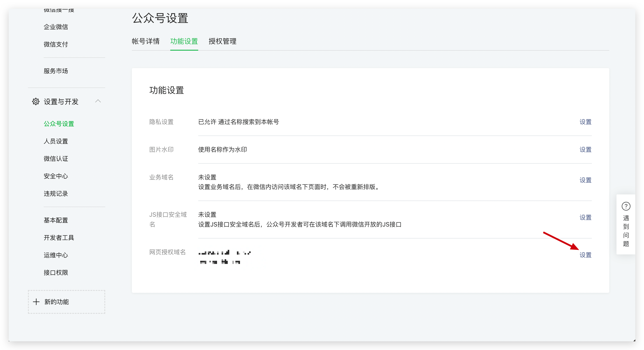Open 安全中心 in the left menu

coord(55,176)
